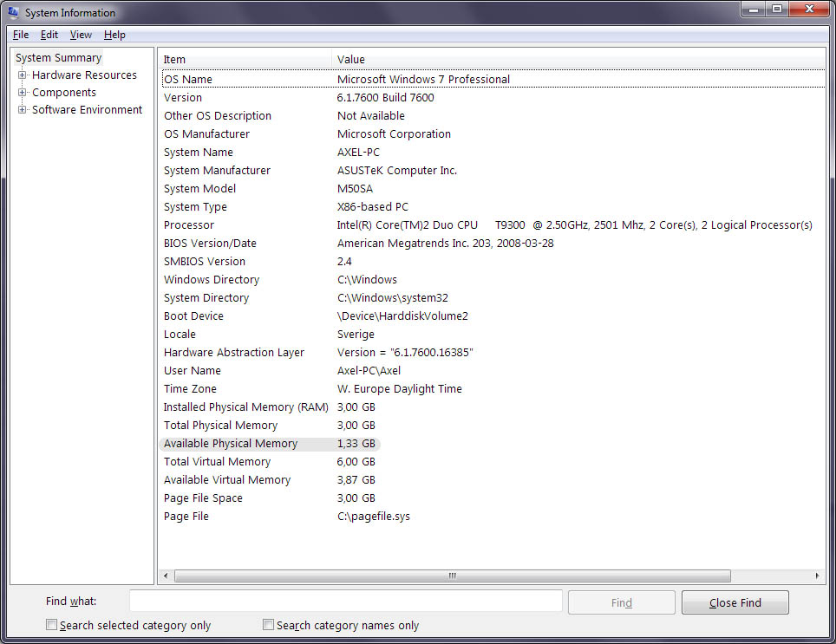
Task: Expand the Components tree node
Action: coord(22,92)
